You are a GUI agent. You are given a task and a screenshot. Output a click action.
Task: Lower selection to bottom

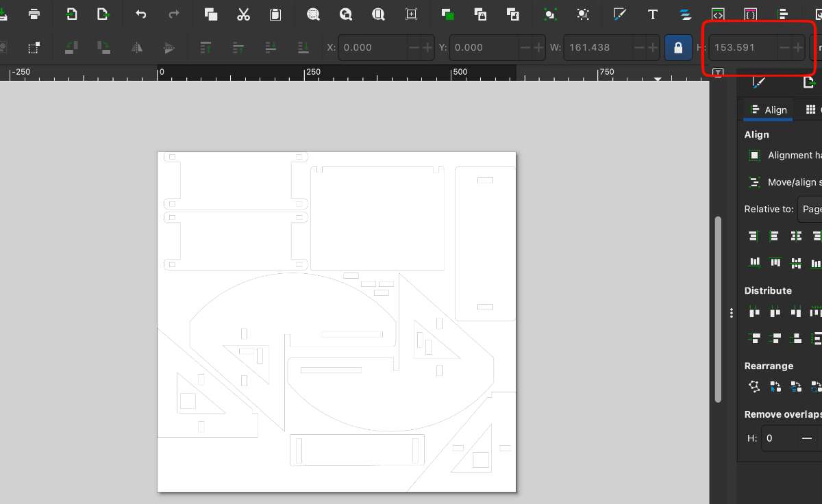303,47
